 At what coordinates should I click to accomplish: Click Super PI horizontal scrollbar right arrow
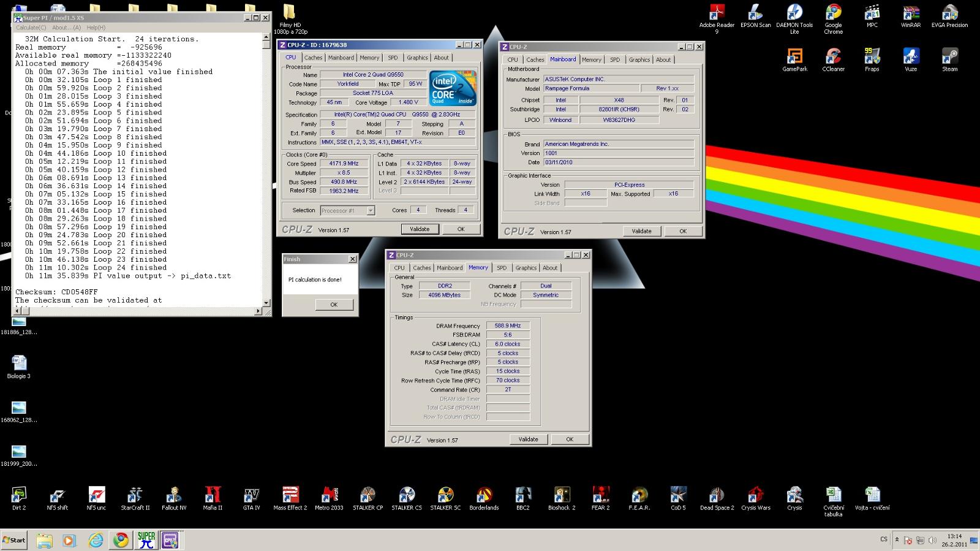click(258, 311)
